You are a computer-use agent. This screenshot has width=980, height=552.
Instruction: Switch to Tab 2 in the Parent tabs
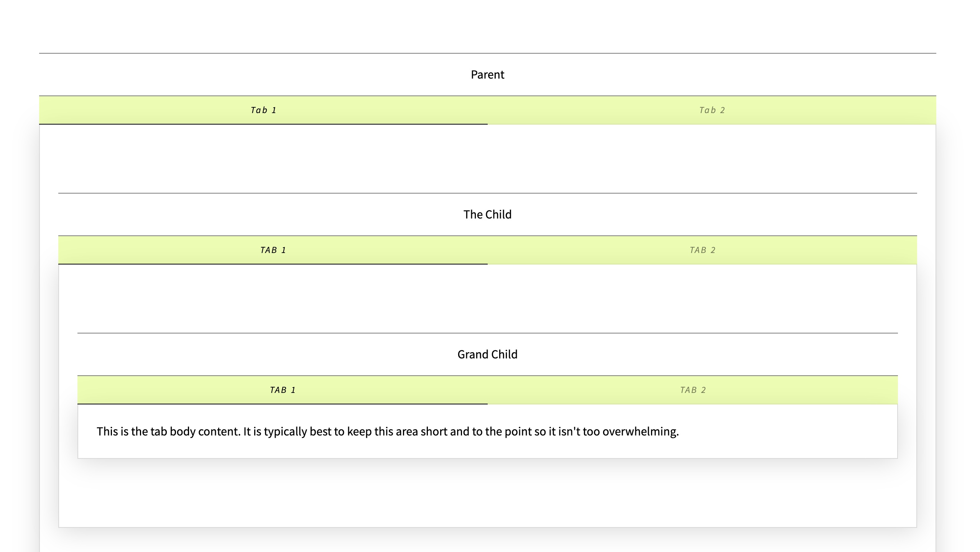(x=712, y=110)
